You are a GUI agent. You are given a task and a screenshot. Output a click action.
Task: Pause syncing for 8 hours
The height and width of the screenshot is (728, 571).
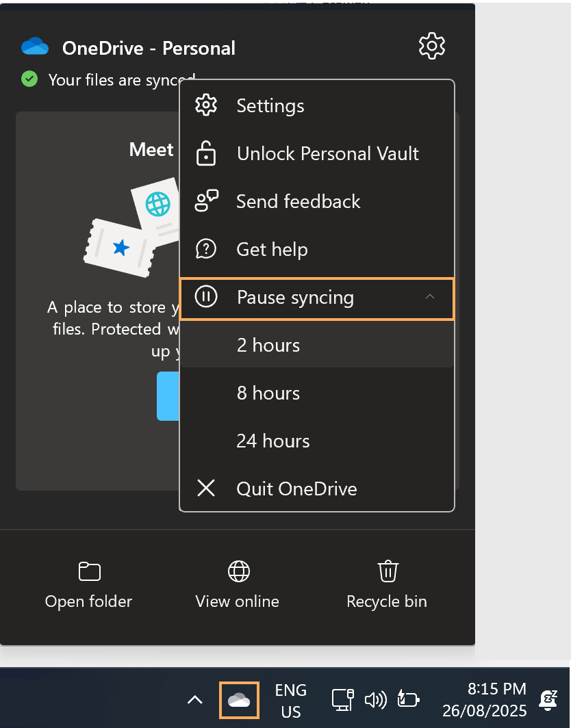tap(268, 393)
